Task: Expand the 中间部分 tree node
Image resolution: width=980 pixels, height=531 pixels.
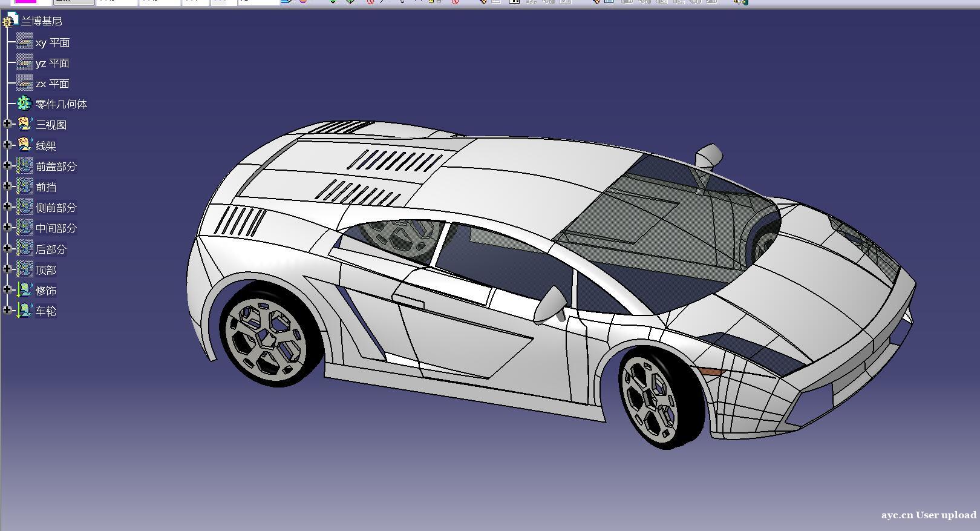Action: (7, 228)
